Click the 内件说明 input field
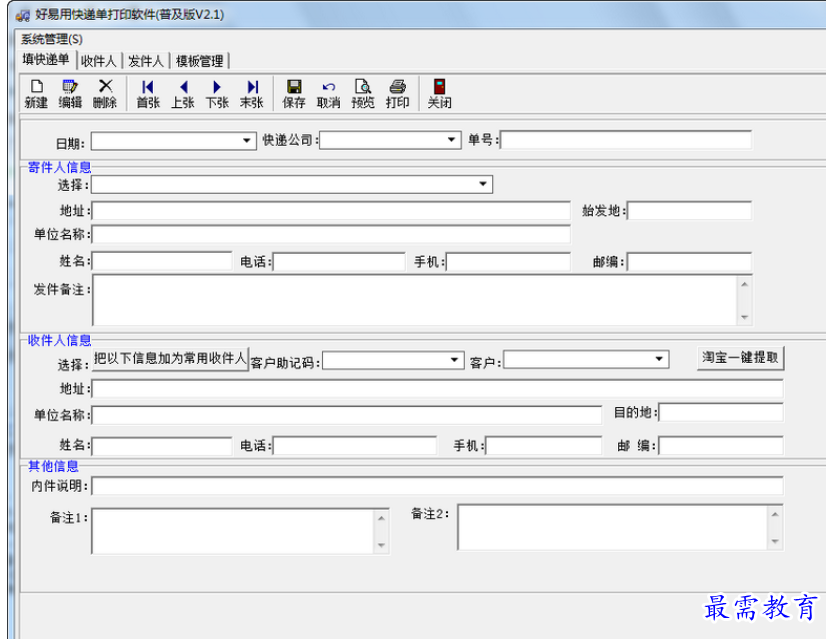The width and height of the screenshot is (826, 639). tap(438, 486)
